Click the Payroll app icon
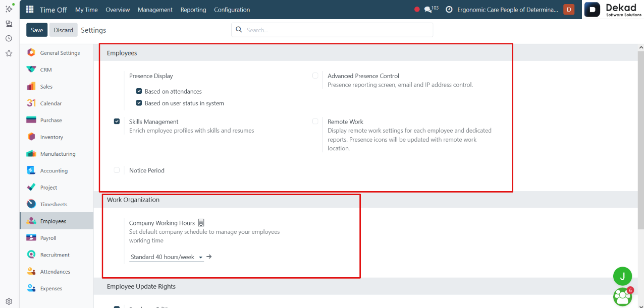Screen dimensions: 644x308 pyautogui.click(x=31, y=238)
